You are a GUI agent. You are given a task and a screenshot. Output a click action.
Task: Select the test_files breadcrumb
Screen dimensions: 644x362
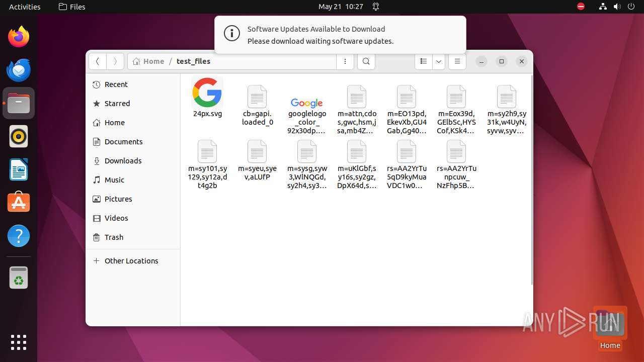point(193,61)
